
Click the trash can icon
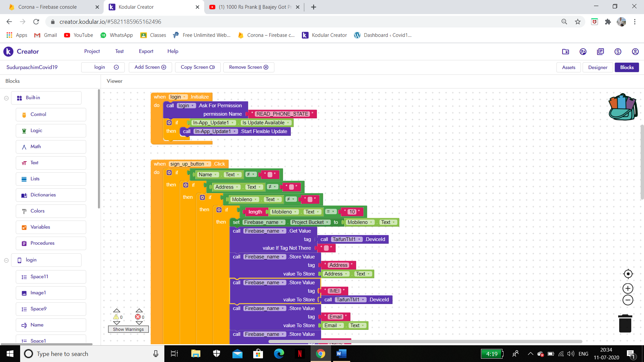(625, 323)
